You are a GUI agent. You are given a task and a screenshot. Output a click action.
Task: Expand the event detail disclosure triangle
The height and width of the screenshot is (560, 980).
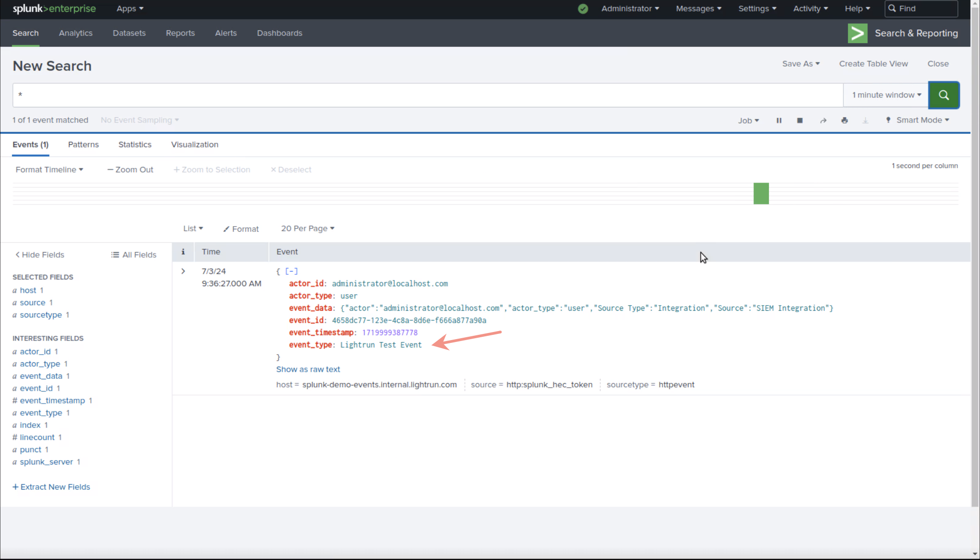pyautogui.click(x=183, y=271)
